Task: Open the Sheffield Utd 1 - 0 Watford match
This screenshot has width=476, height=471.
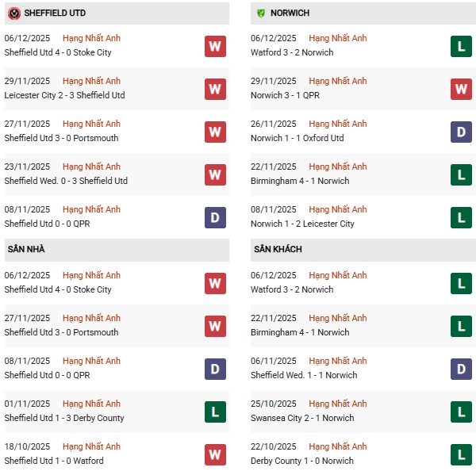Action: coord(54,461)
